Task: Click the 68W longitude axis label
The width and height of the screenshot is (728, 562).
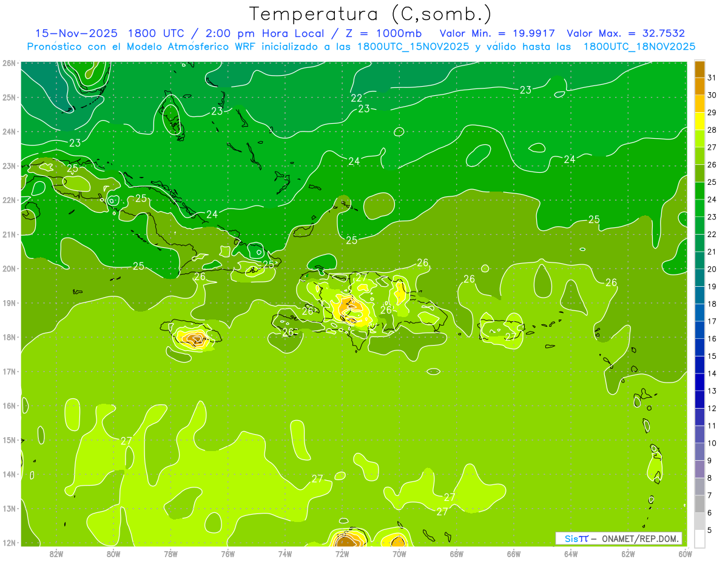Action: [x=457, y=554]
